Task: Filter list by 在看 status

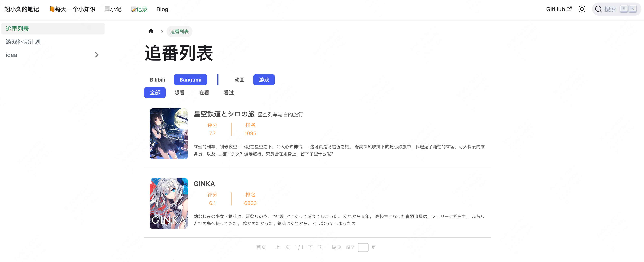Action: (x=204, y=93)
